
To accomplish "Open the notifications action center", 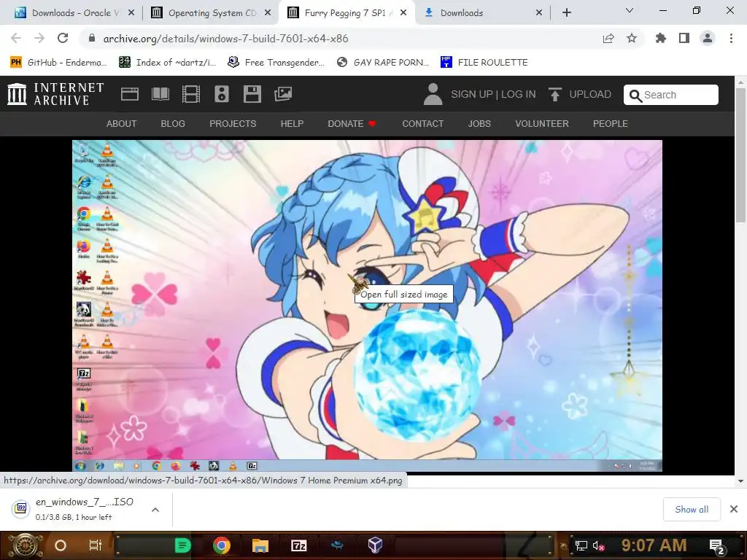I will coord(717,547).
